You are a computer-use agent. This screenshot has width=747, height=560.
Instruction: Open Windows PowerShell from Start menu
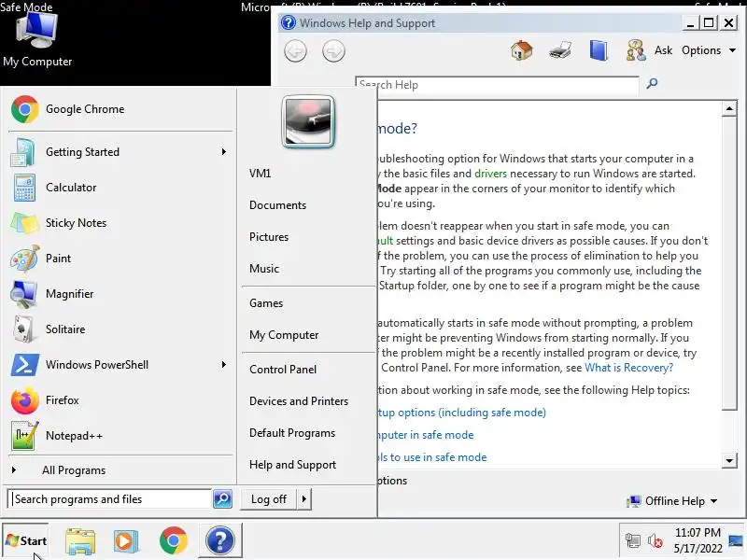[120, 365]
